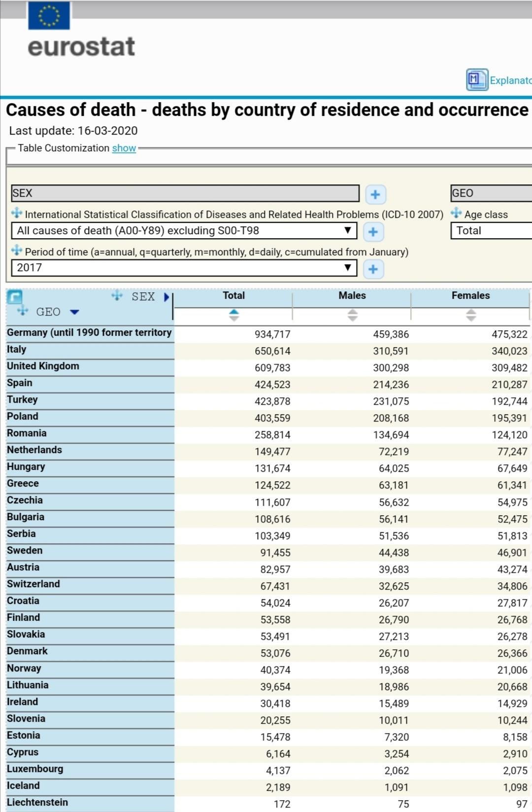Open the Age class Total selector
Viewport: 532px width, 812px height.
491,231
